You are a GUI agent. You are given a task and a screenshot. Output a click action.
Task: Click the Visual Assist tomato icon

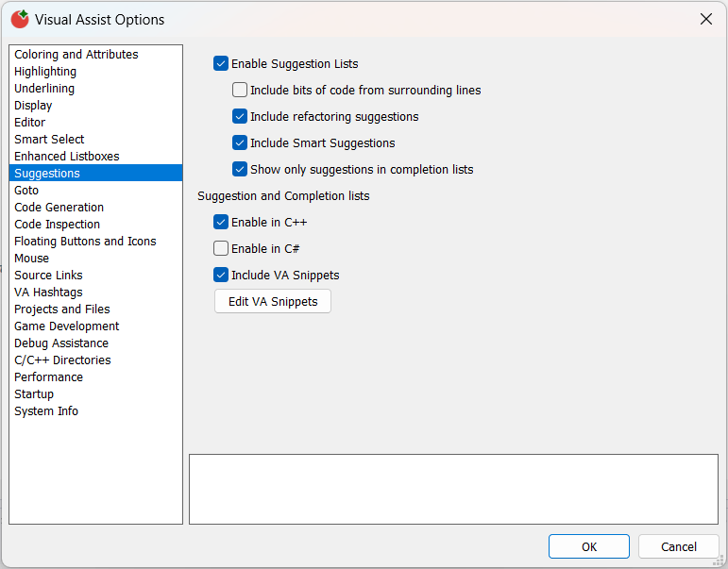pyautogui.click(x=20, y=19)
